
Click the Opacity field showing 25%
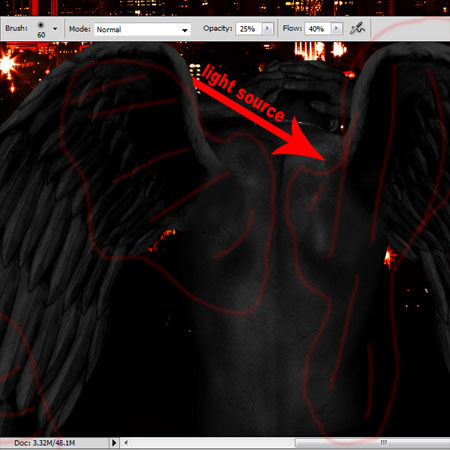(249, 29)
